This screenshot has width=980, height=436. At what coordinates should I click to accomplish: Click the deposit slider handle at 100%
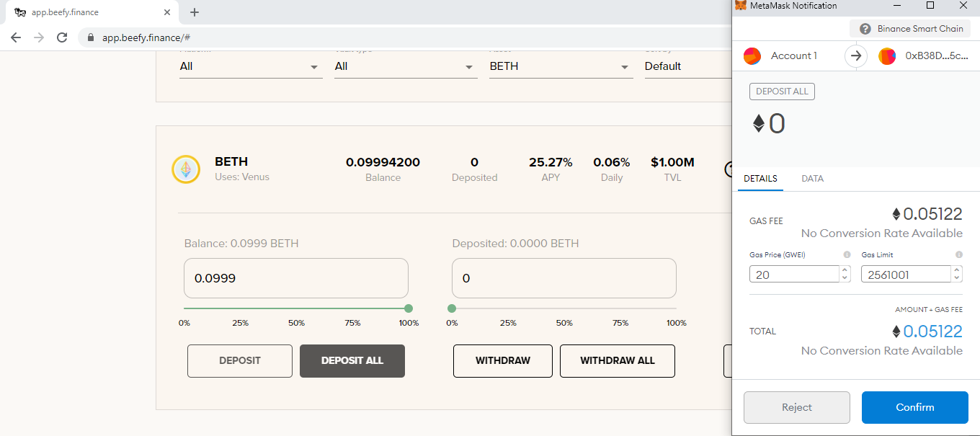[x=409, y=308]
